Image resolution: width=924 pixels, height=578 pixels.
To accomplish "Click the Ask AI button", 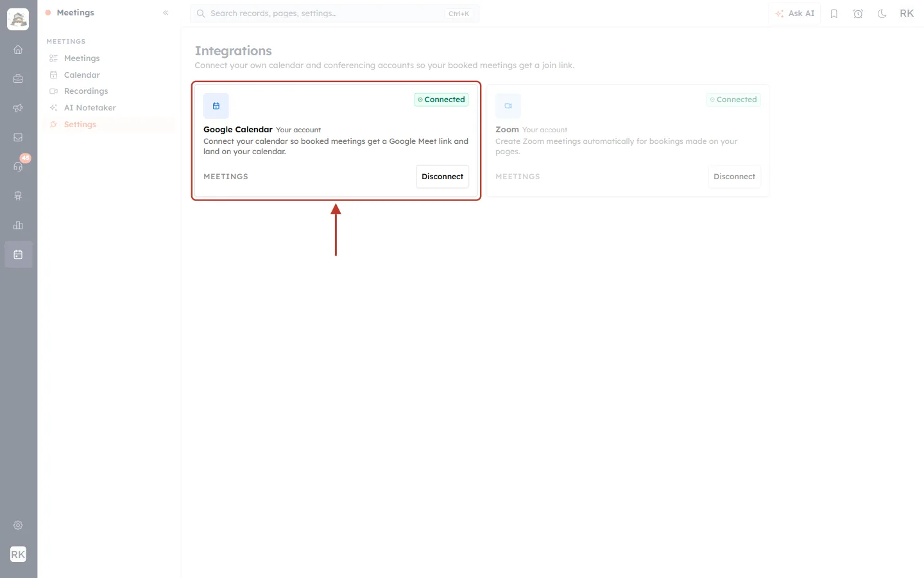I will pos(794,13).
